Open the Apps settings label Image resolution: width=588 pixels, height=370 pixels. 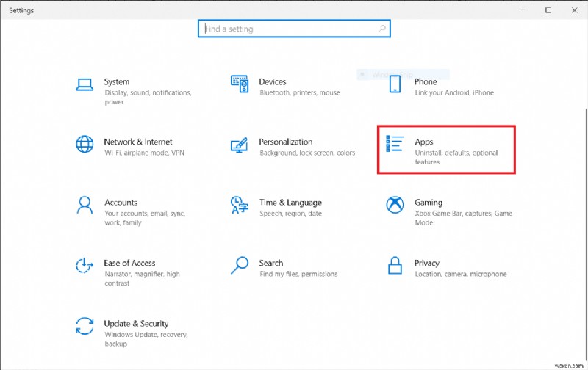424,142
